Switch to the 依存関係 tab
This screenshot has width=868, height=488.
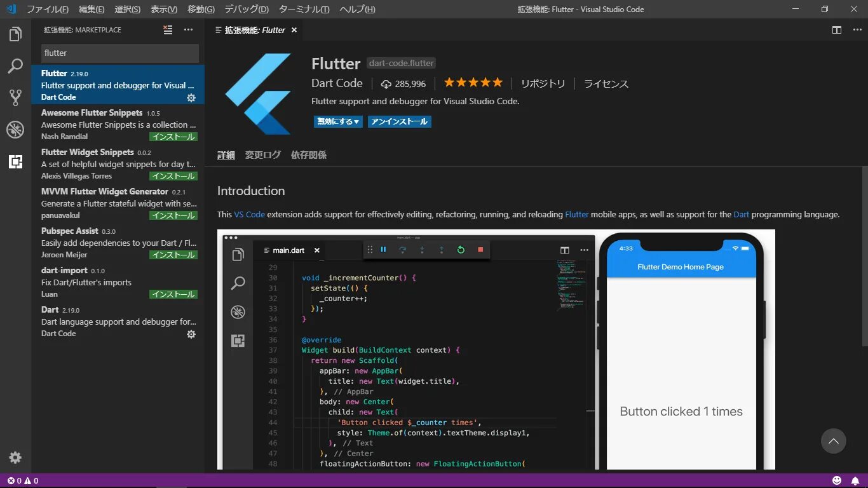[x=309, y=155]
